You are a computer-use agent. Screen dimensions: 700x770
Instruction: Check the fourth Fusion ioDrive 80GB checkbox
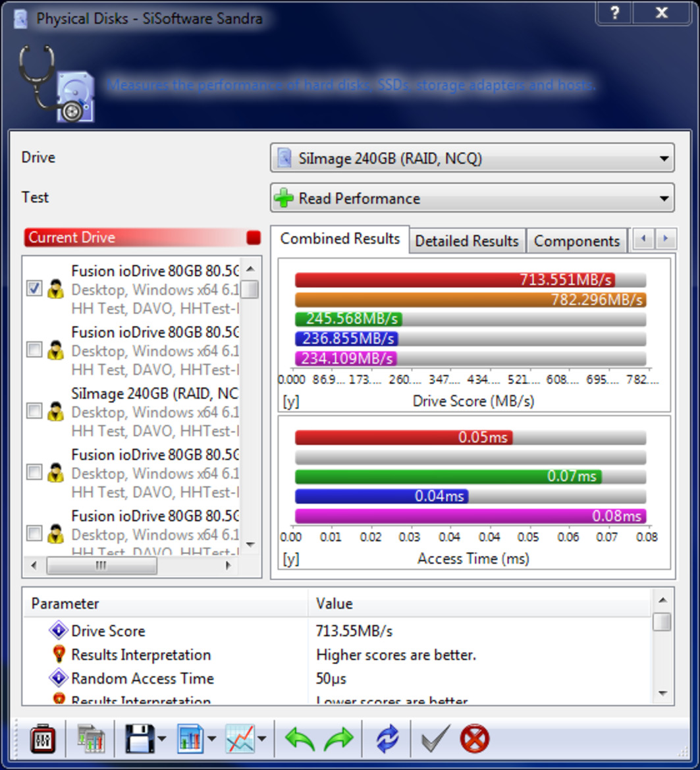(x=34, y=472)
